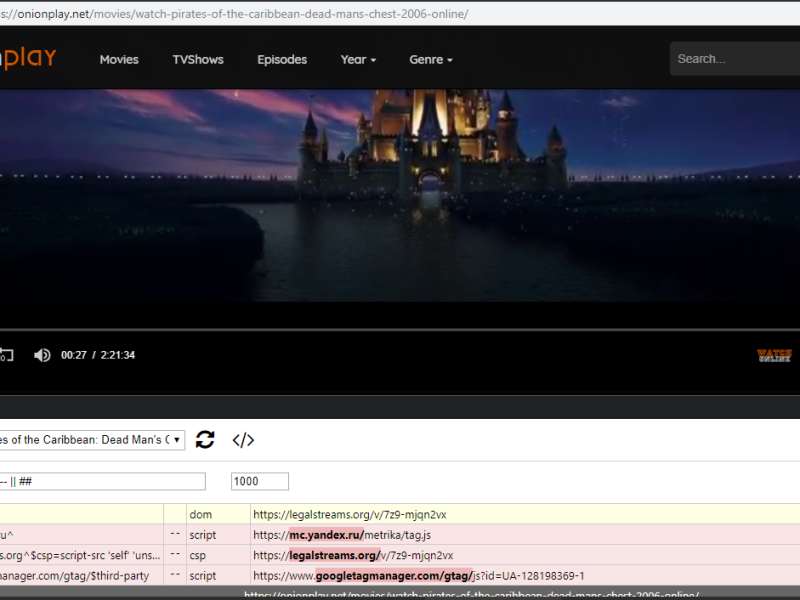Click the onionplay site logo

(28, 58)
